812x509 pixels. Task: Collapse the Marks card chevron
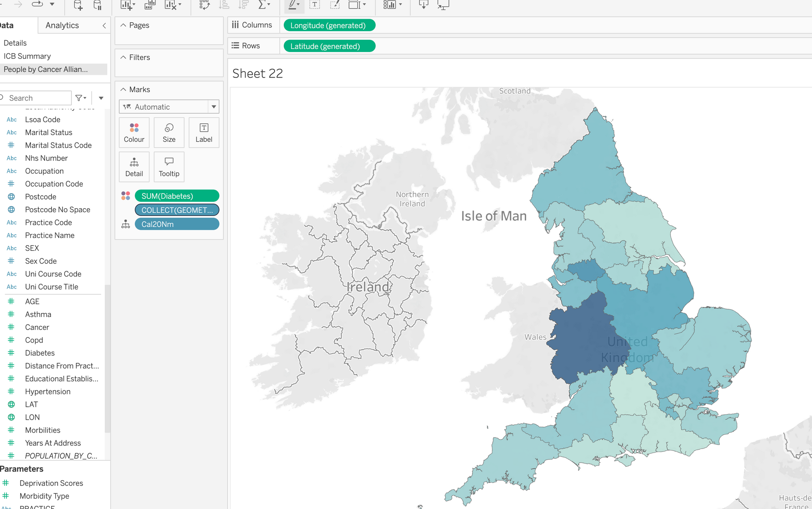123,89
